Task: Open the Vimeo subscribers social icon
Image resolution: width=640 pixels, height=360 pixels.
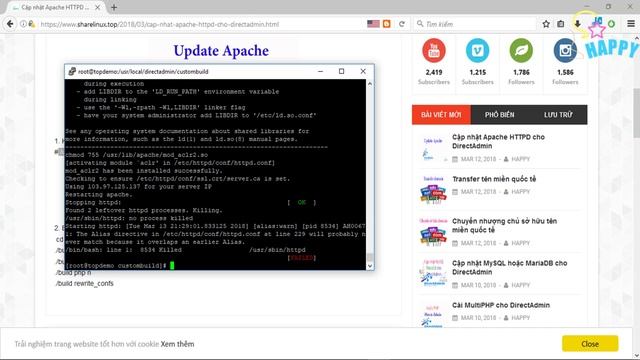Action: pos(478,51)
